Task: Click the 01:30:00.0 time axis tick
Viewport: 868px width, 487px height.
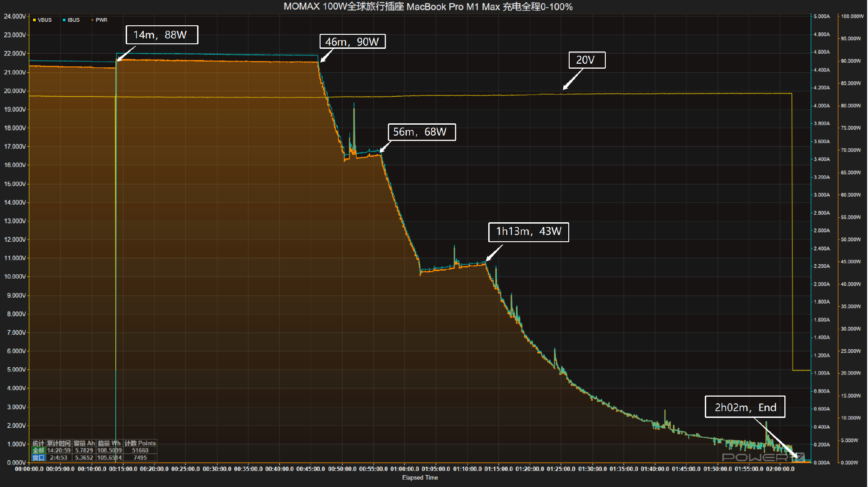Action: [x=592, y=469]
